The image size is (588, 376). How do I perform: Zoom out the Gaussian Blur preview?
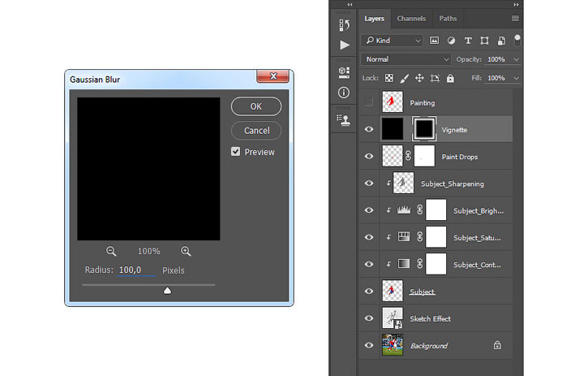point(111,251)
